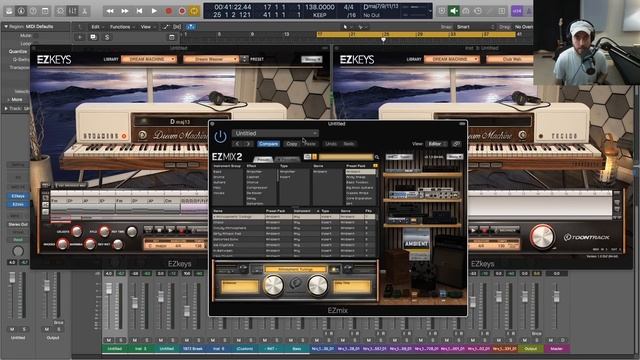This screenshot has width=640, height=360.
Task: Click the large volume knob in right EZkeys
Action: tap(542, 236)
